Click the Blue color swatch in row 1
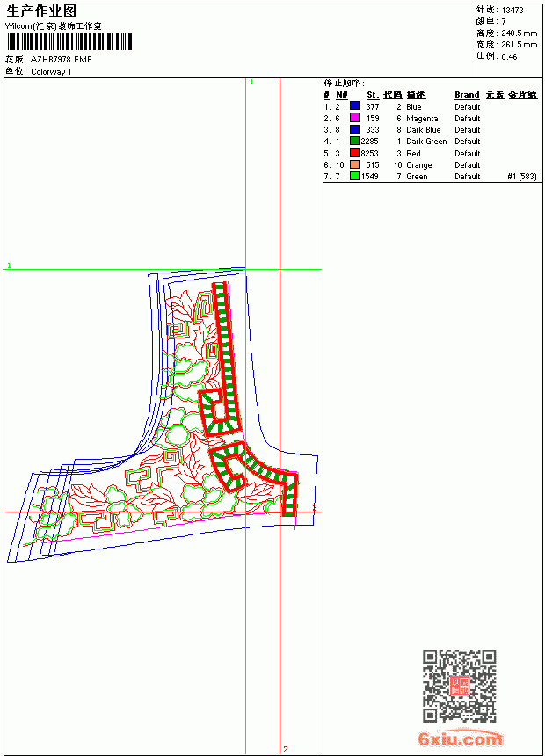Screen dimensions: 545x756 point(354,106)
